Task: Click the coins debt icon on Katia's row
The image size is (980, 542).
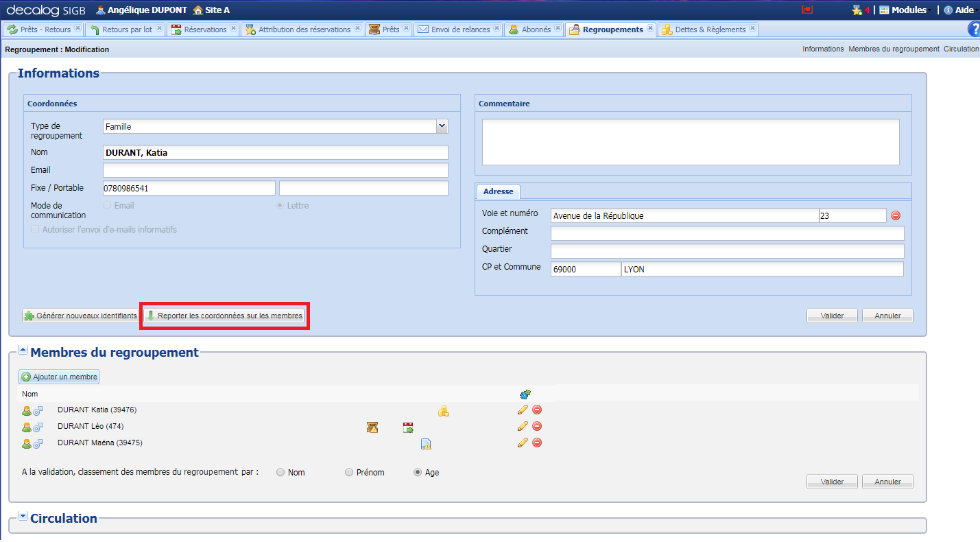Action: tap(444, 412)
